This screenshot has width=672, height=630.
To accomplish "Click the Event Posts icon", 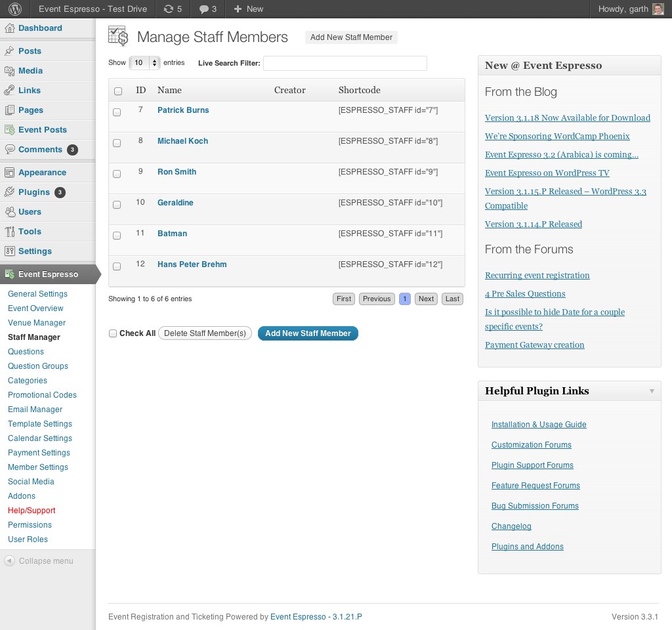I will click(9, 130).
